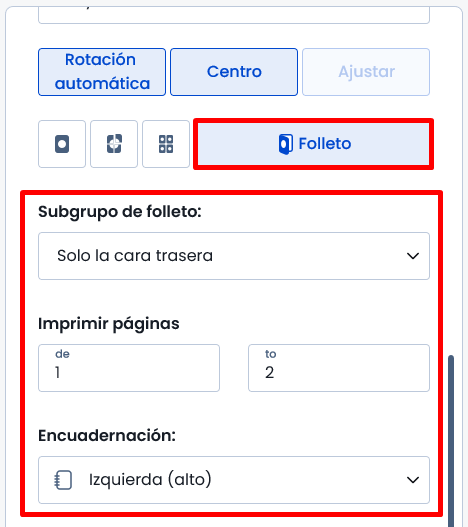Click the partially visible top input box
This screenshot has height=527, width=468.
234,15
